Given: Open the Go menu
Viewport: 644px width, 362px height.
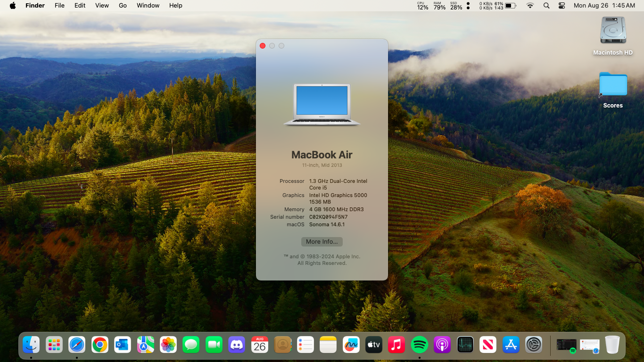Looking at the screenshot, I should pyautogui.click(x=123, y=6).
